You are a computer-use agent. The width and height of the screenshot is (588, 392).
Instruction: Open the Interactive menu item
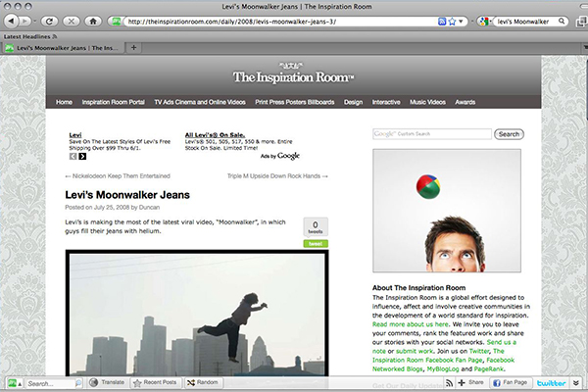pos(386,102)
